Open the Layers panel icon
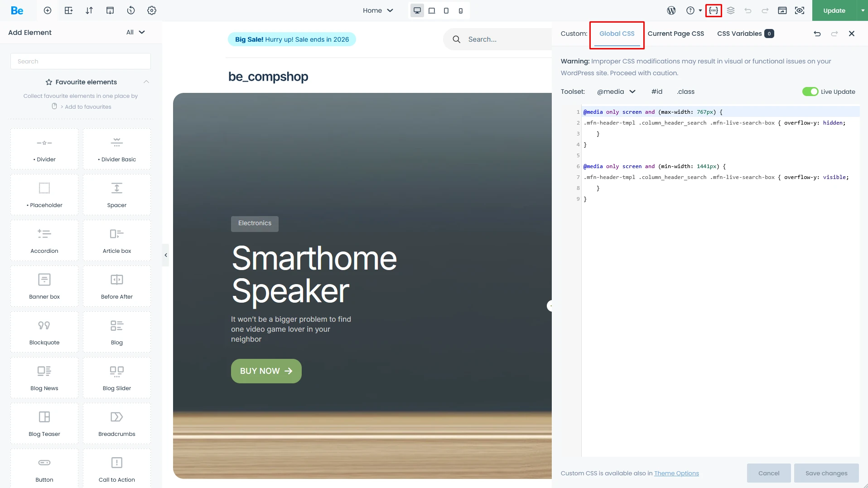 tap(731, 10)
